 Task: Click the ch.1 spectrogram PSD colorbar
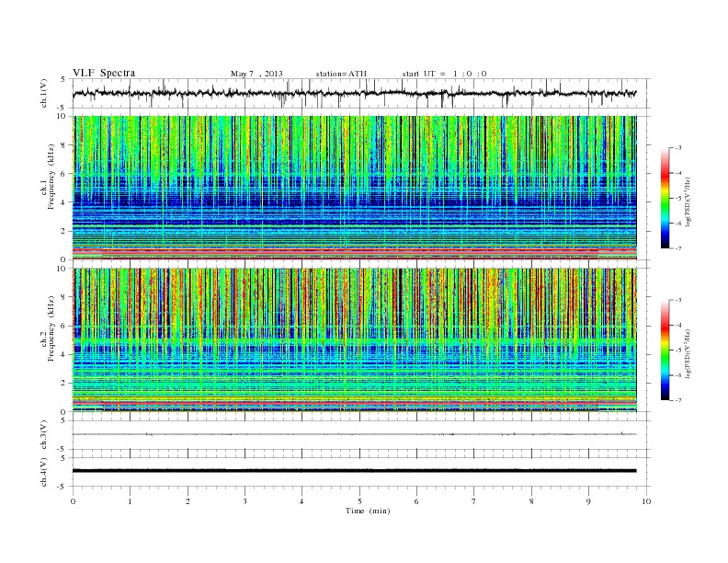[x=665, y=199]
